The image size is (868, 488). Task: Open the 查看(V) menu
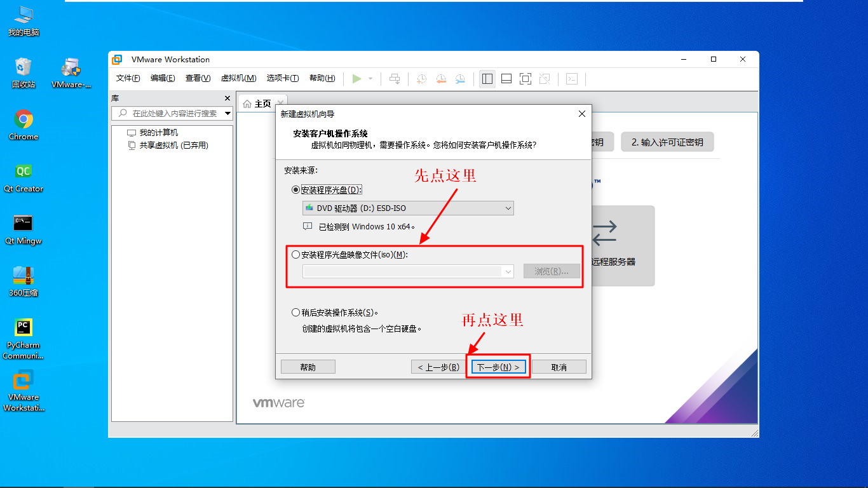[x=198, y=78]
